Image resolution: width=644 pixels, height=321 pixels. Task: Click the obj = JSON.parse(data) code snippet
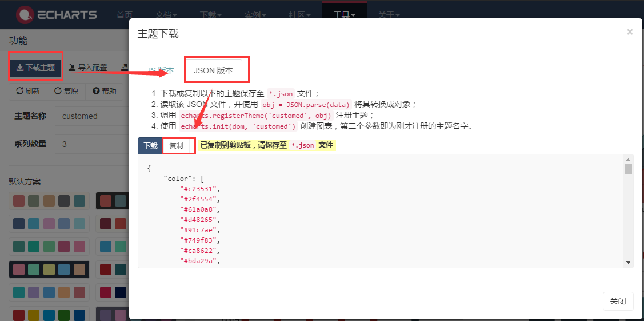pyautogui.click(x=306, y=104)
